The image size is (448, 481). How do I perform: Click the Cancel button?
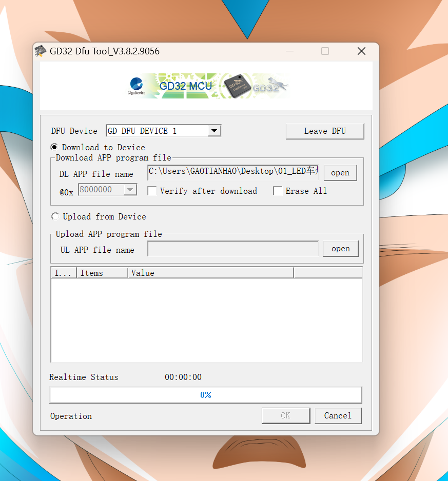[x=338, y=416]
